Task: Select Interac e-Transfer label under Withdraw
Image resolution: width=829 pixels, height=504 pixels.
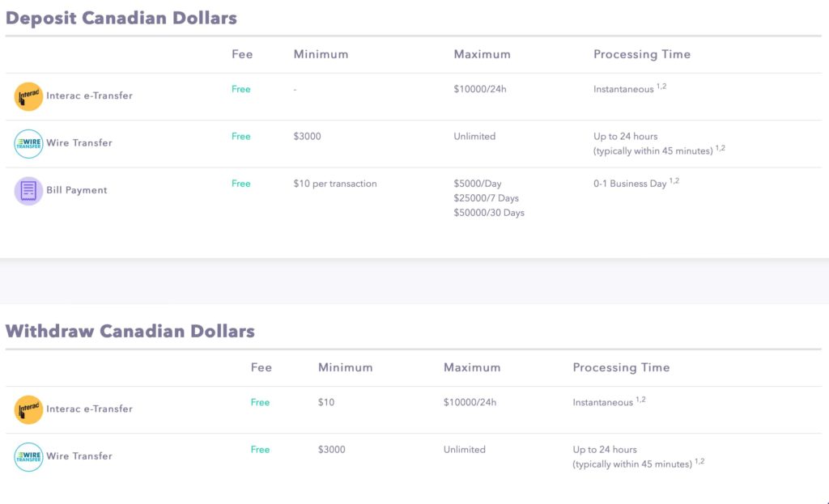Action: [x=89, y=409]
